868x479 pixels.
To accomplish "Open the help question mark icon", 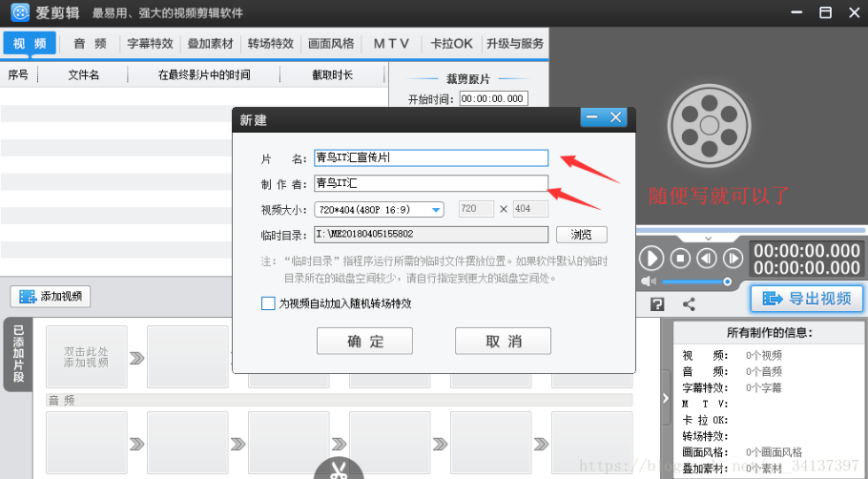I will point(657,304).
